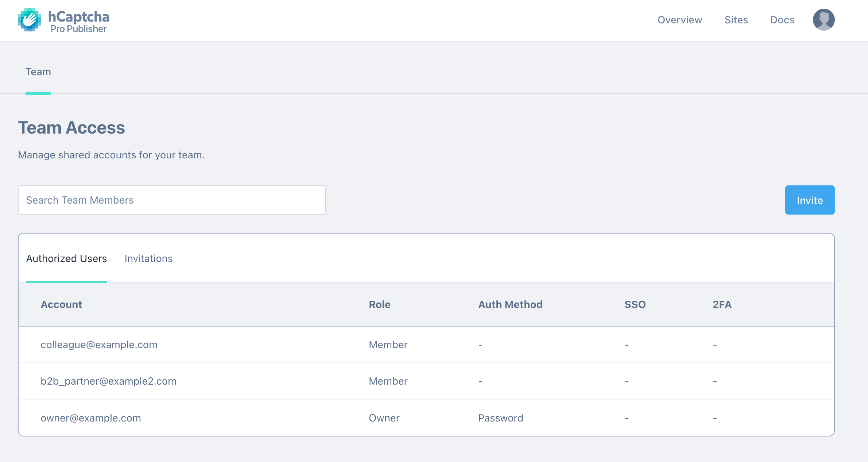Select the colleague@example.com row
Screen dimensions: 868x462
99,344
